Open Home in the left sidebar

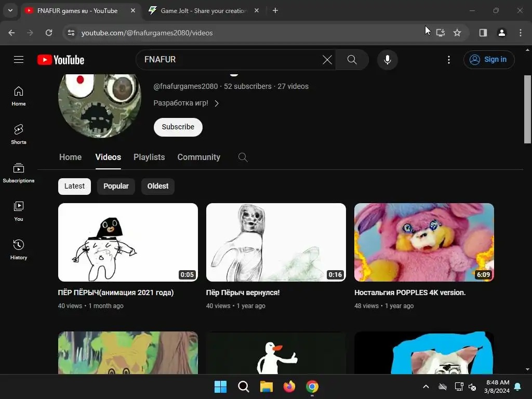(19, 96)
